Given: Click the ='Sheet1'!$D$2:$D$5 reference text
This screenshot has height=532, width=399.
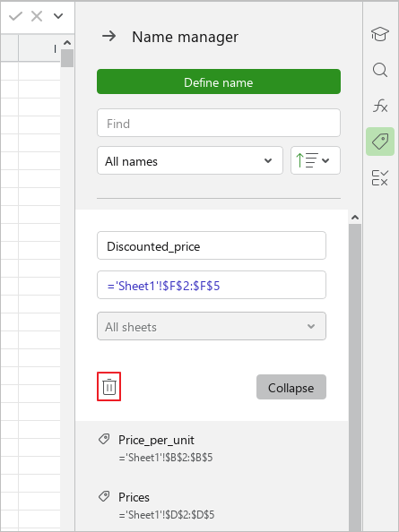Looking at the screenshot, I should point(167,515).
